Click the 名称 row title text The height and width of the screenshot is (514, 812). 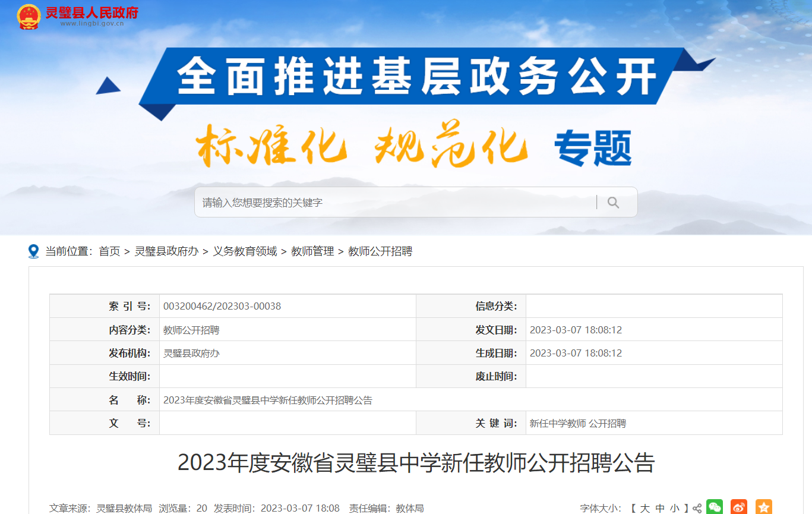tap(268, 400)
